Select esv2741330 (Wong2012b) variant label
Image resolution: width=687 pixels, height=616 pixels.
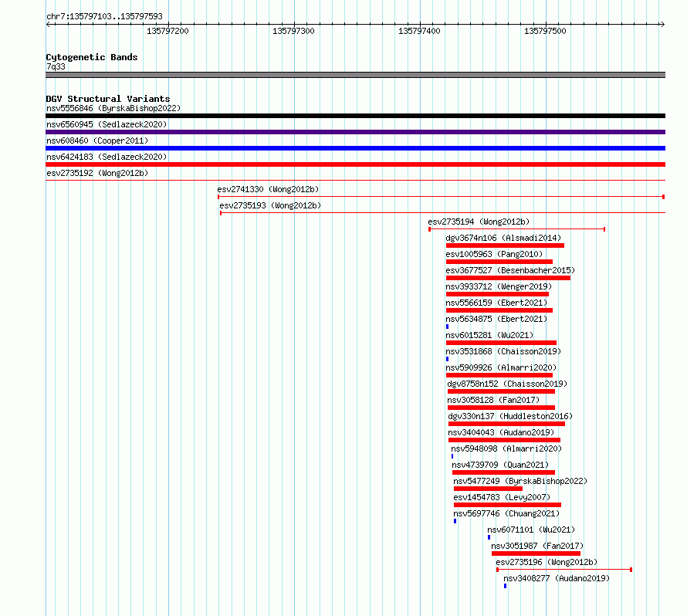[x=268, y=189]
